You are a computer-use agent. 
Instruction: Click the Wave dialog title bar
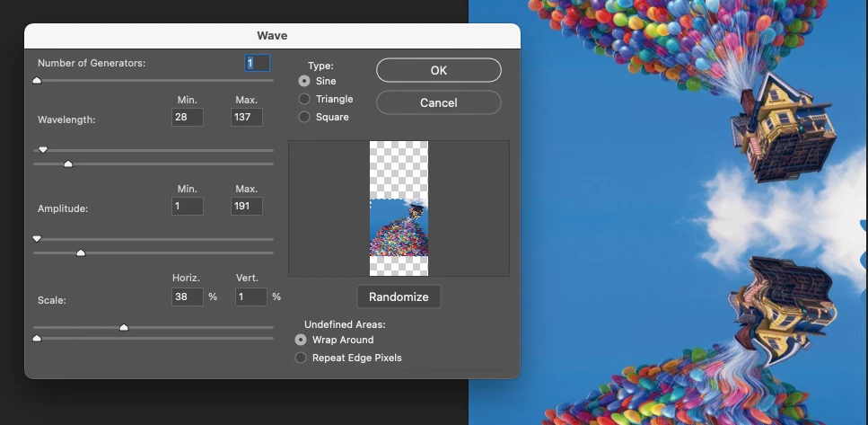coord(272,35)
